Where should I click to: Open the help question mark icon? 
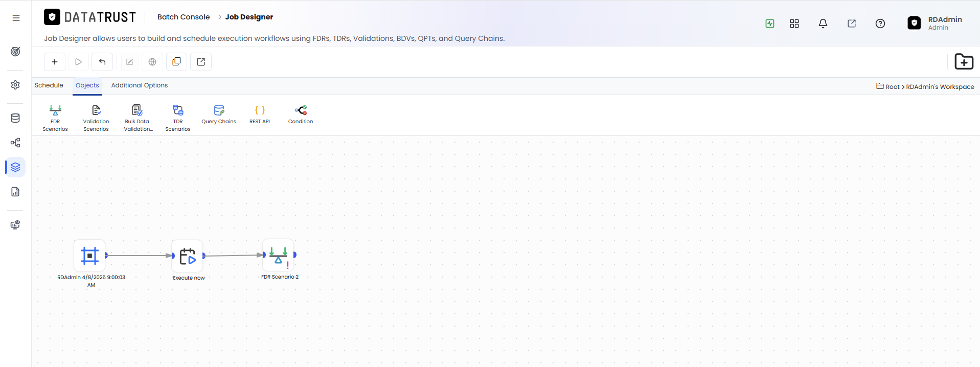click(x=880, y=24)
